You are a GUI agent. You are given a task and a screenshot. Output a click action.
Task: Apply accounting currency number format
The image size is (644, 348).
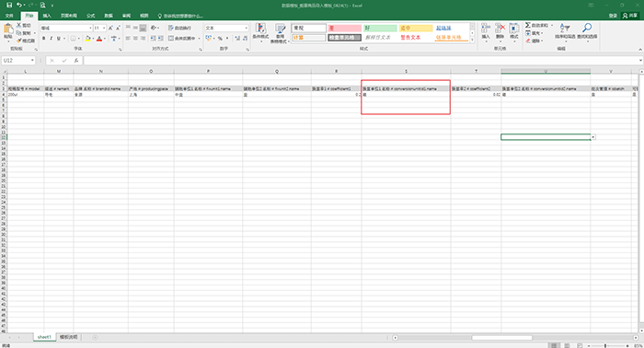click(x=209, y=39)
